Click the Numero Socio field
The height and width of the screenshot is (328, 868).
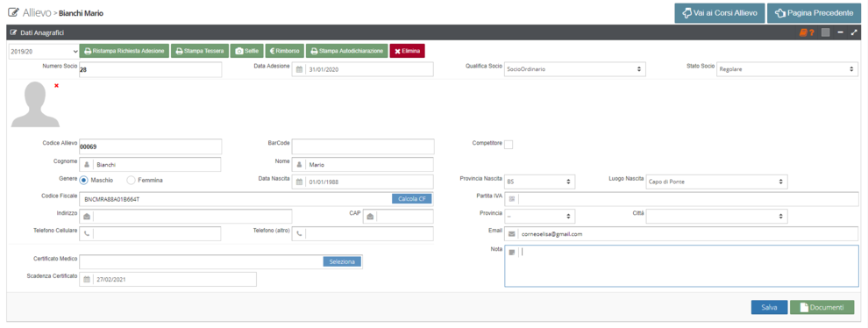[151, 70]
